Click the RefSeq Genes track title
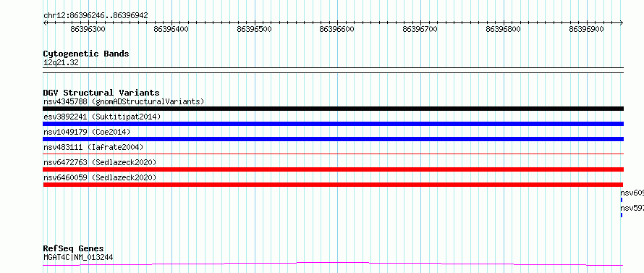Screen dimensions: 644x273 click(74, 249)
